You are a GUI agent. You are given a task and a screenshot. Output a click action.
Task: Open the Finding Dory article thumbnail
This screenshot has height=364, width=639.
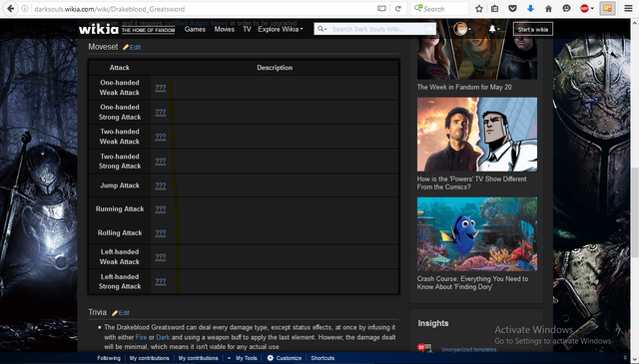(477, 234)
